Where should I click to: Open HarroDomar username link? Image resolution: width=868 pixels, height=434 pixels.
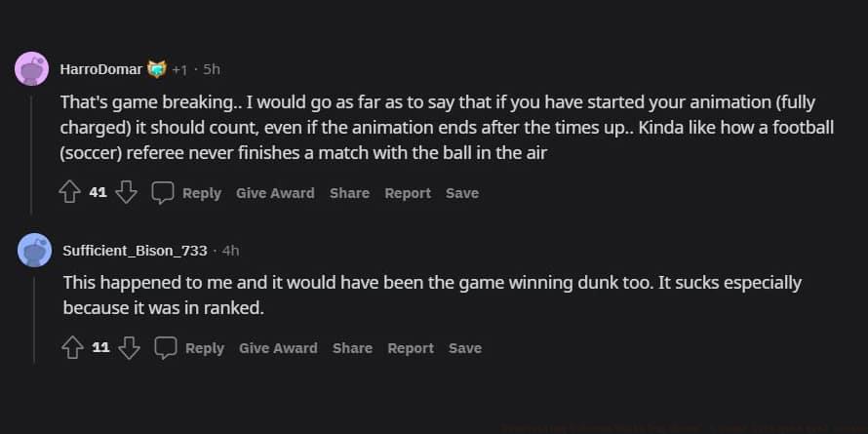100,69
